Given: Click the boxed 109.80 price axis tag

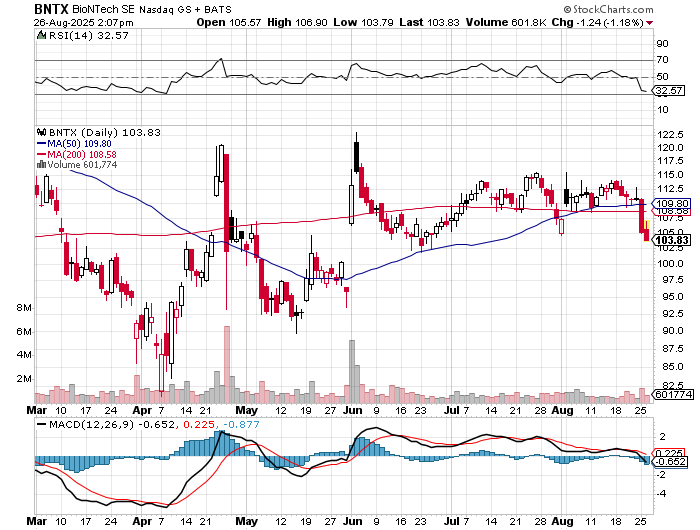Looking at the screenshot, I should 673,203.
